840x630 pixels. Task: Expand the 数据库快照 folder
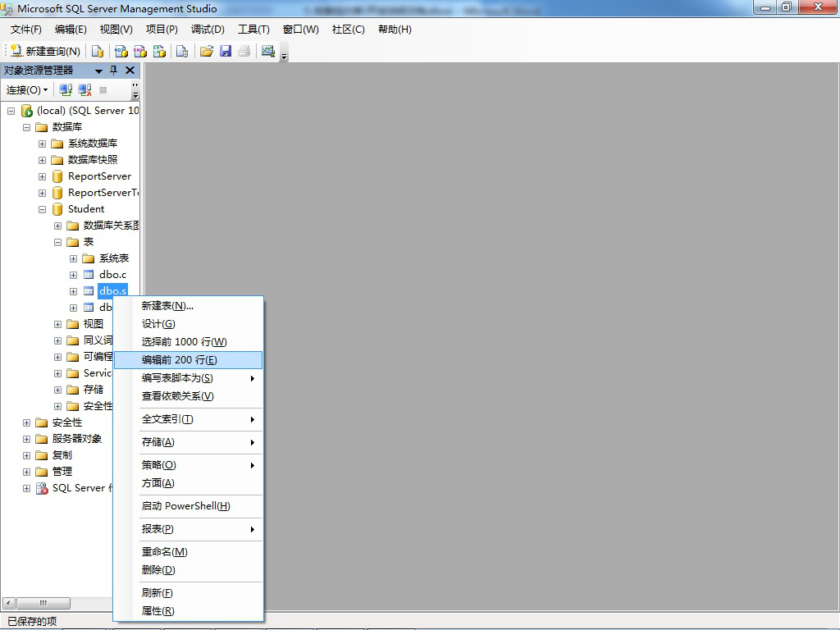click(x=42, y=160)
